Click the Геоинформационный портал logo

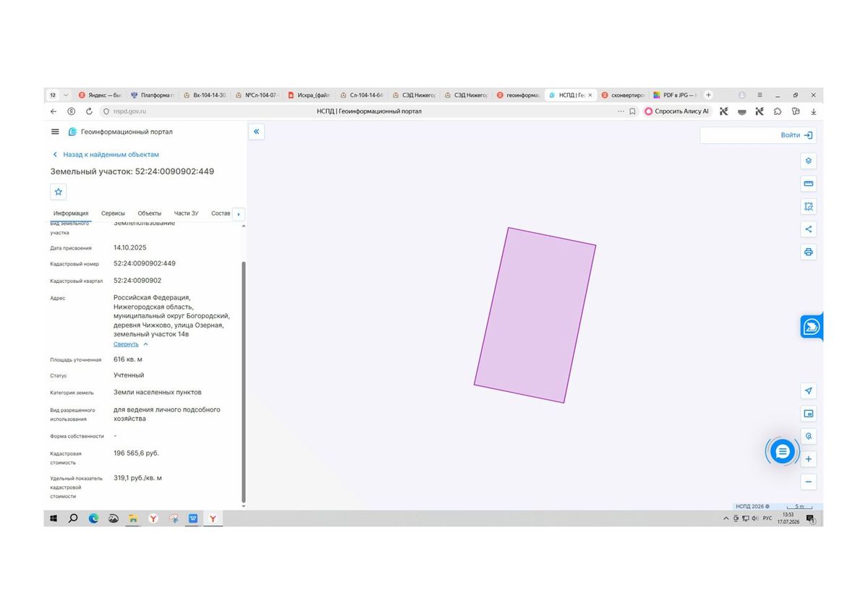tap(121, 132)
